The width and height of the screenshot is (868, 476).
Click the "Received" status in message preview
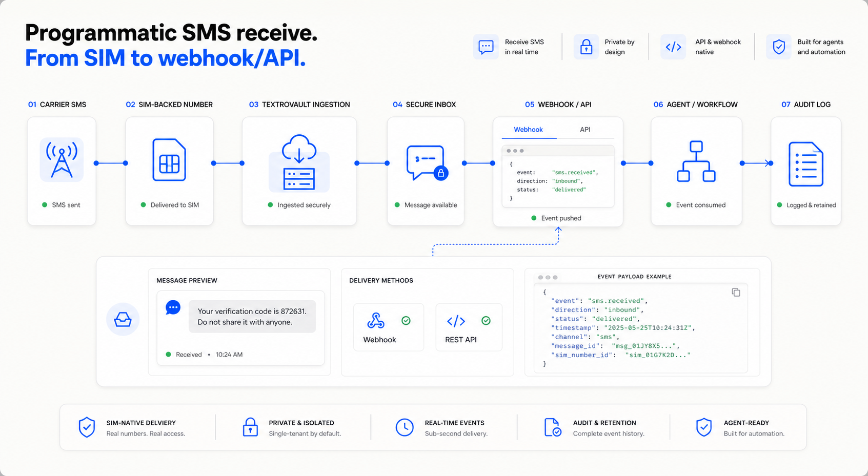184,355
